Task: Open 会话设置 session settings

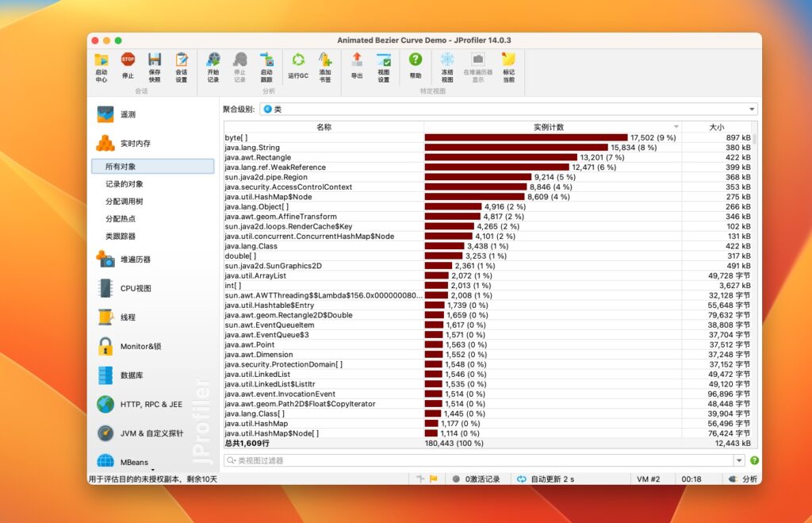Action: tap(181, 63)
